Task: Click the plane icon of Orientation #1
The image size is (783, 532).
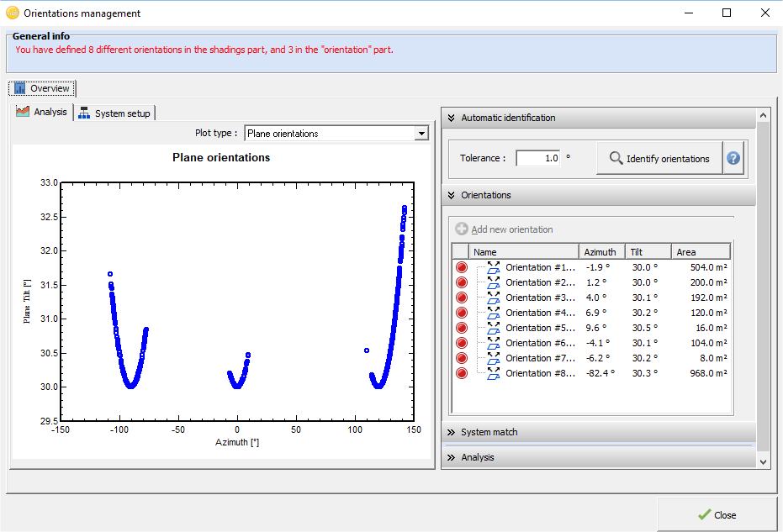Action: point(494,267)
